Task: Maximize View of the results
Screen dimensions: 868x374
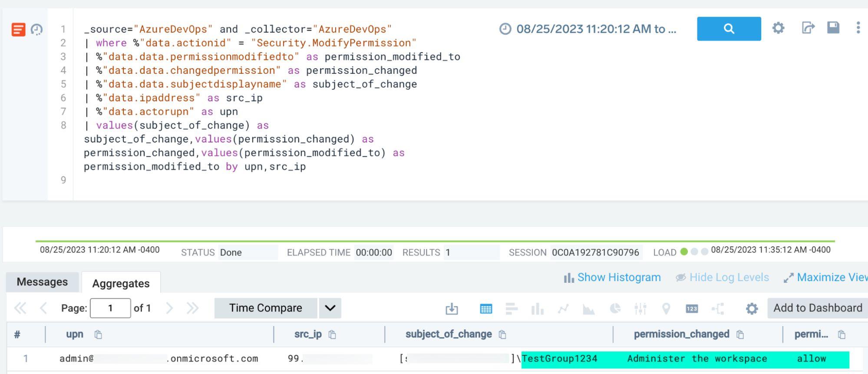Action: coord(825,278)
